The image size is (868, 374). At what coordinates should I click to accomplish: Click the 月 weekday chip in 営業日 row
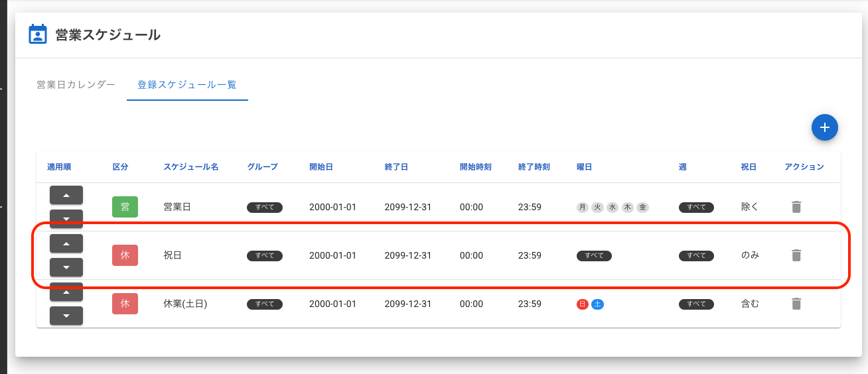coord(583,208)
